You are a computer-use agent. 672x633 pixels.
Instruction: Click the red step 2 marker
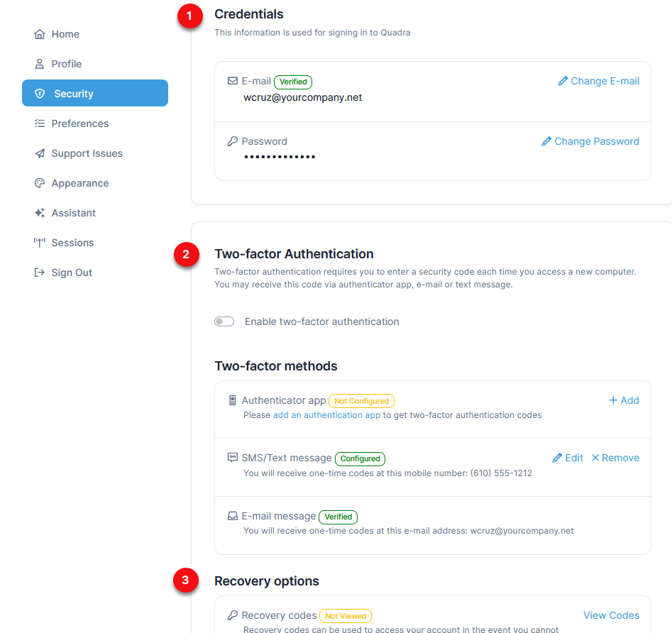[186, 255]
